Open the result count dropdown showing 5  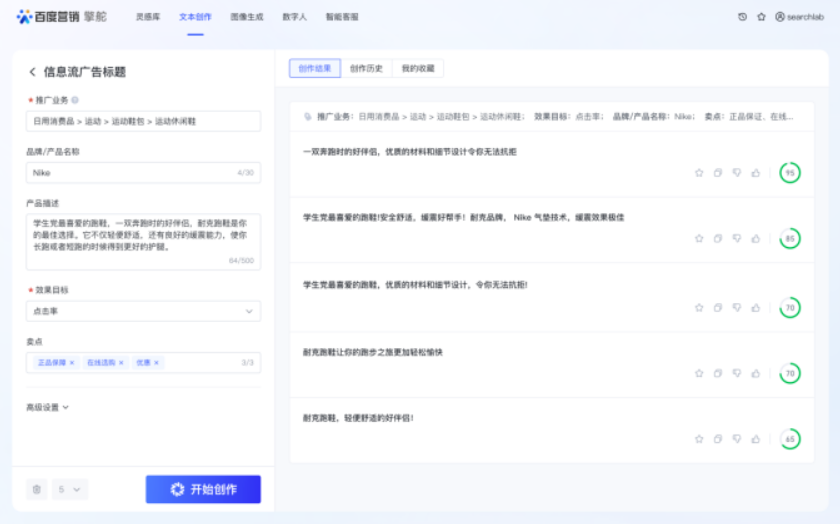72,489
